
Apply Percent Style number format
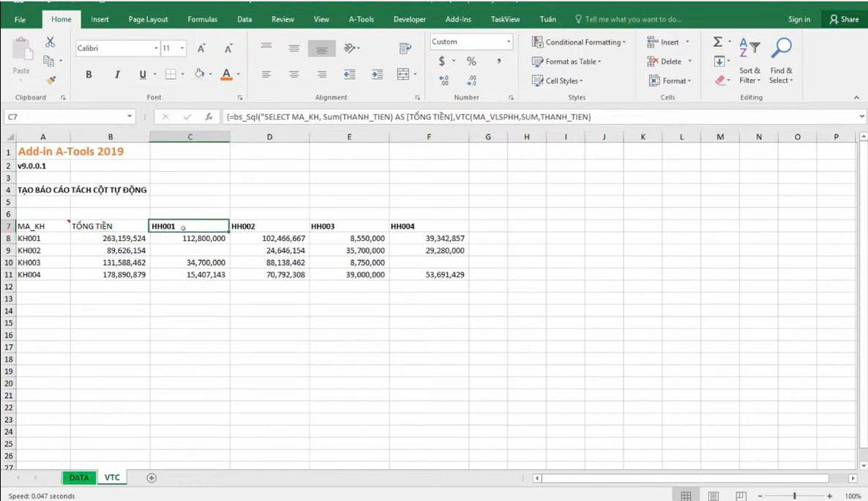coord(471,62)
